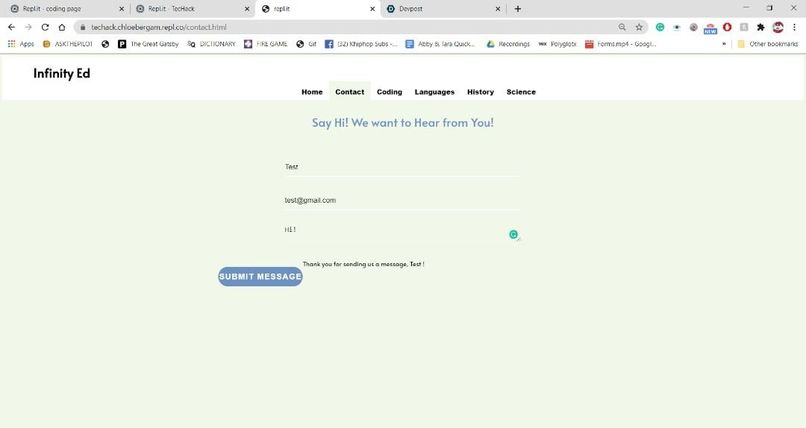Screen dimensions: 806x428
Task: Close the Devpost tab
Action: tap(498, 9)
